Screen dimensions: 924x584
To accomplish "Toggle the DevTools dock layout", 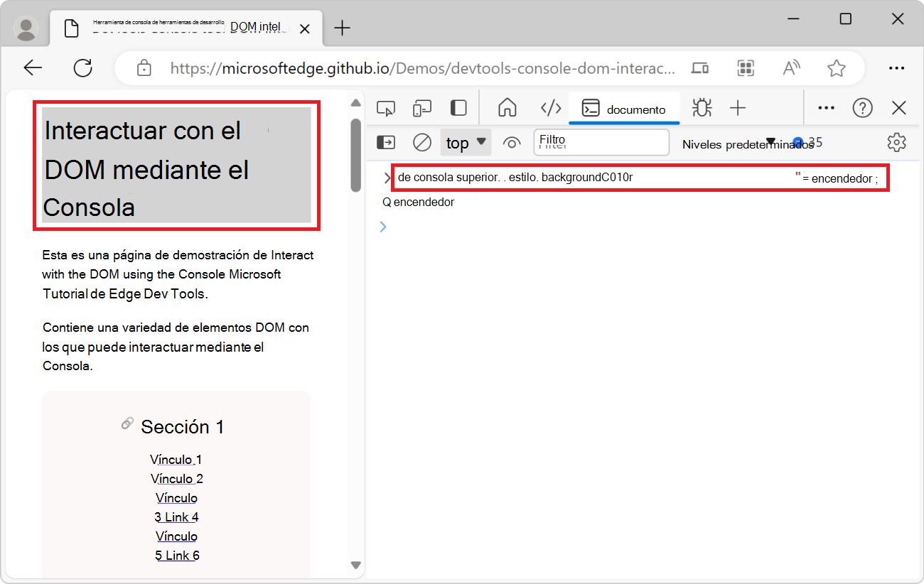I will coord(458,107).
